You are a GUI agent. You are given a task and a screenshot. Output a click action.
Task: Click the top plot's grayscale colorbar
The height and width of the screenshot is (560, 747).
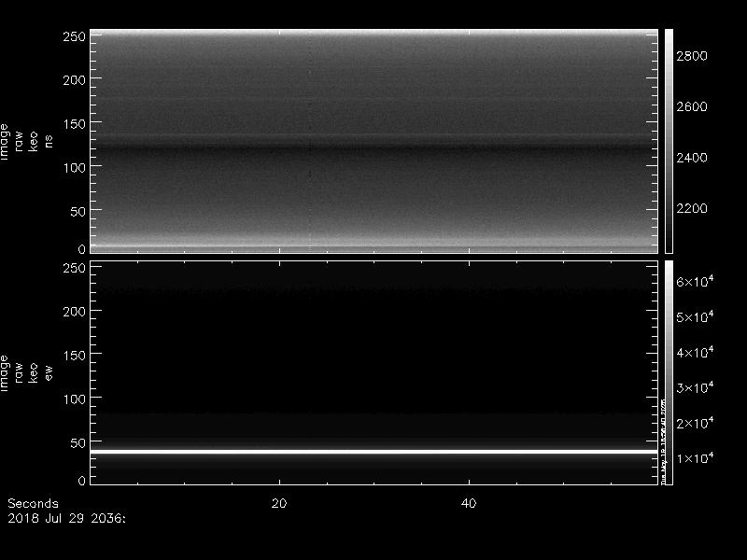(x=669, y=142)
